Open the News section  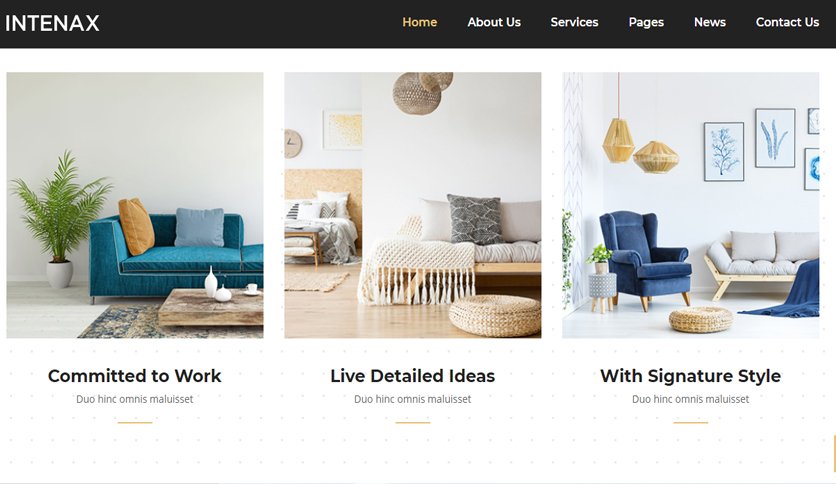710,22
